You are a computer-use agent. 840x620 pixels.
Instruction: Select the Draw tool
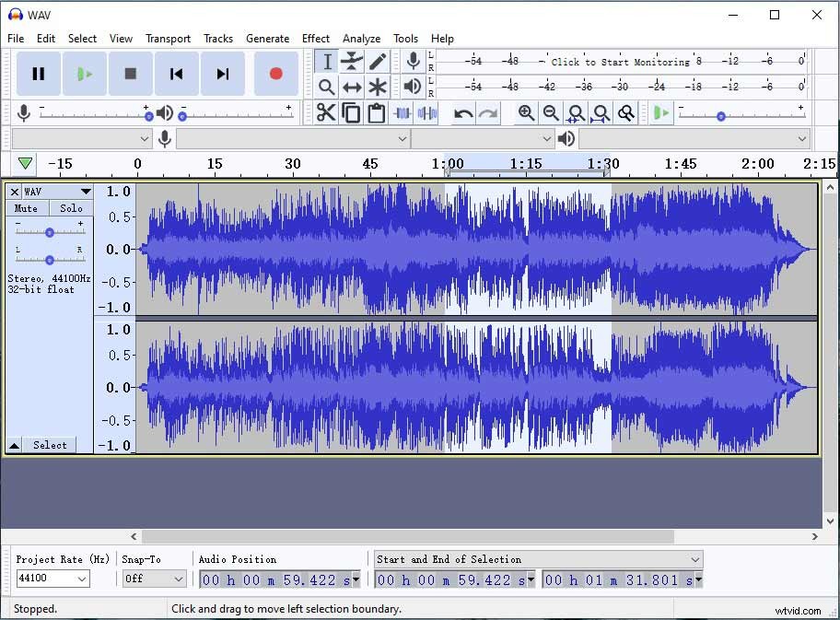click(x=378, y=61)
